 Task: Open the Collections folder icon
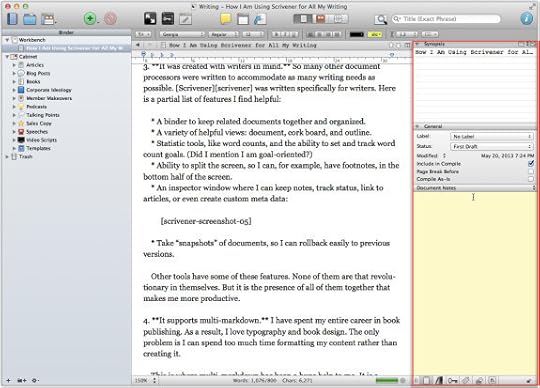(30, 19)
